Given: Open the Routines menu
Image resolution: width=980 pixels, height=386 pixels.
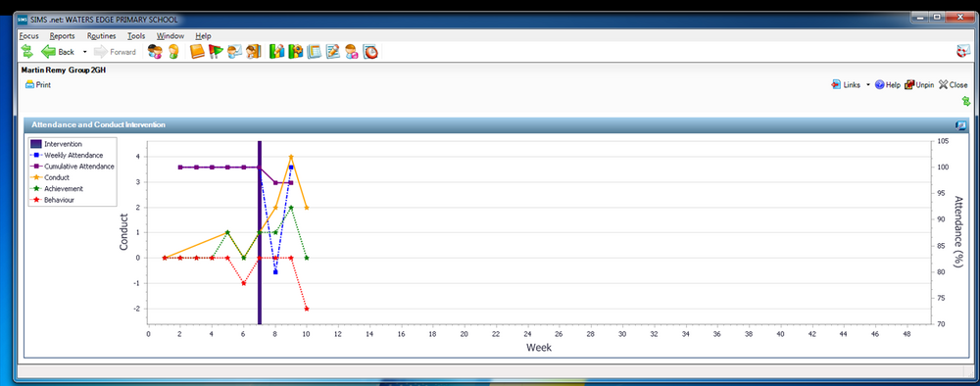Looking at the screenshot, I should [101, 35].
